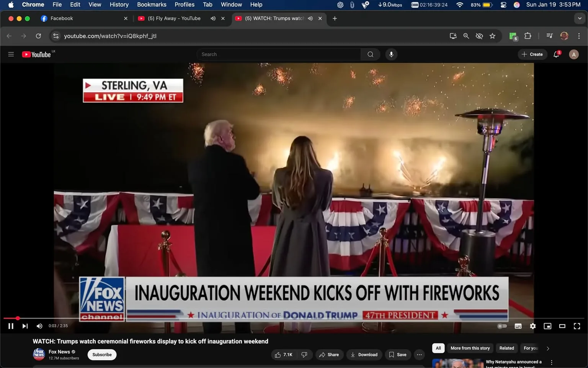The width and height of the screenshot is (588, 368).
Task: Start a voice search with the microphone icon
Action: coord(391,54)
